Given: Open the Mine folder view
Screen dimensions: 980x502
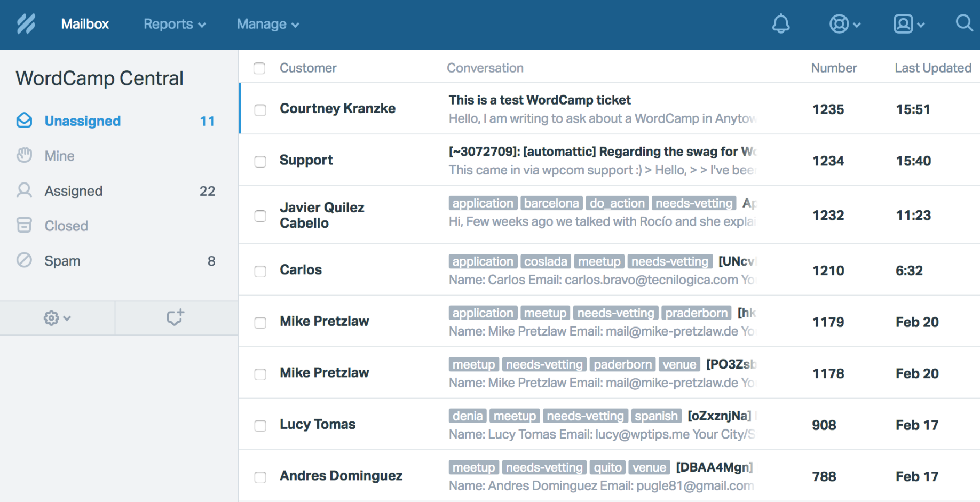Looking at the screenshot, I should 59,155.
